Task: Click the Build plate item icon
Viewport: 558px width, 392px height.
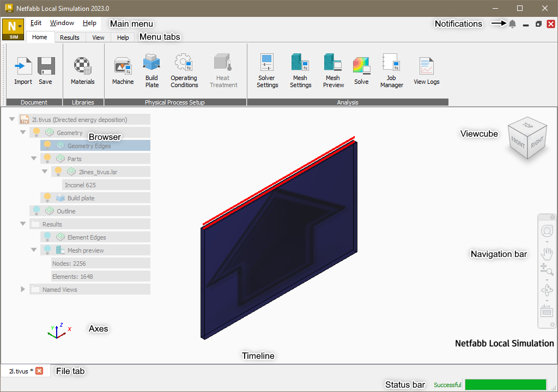Action: click(x=60, y=198)
